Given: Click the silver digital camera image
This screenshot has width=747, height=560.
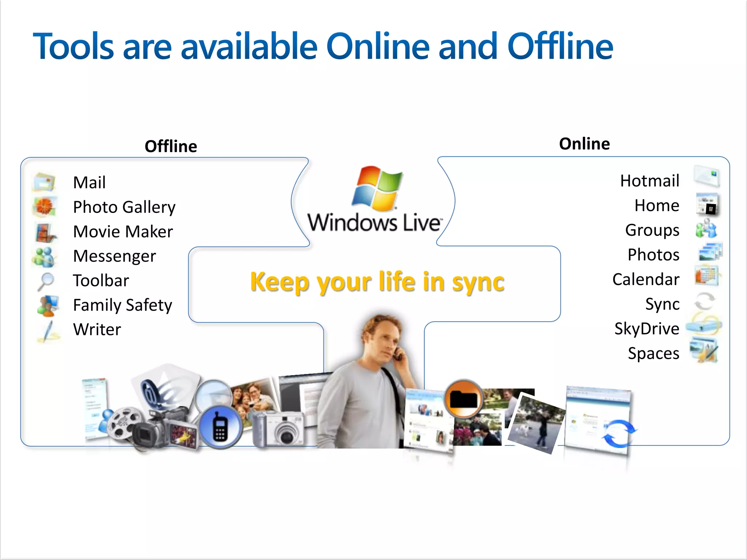Looking at the screenshot, I should tap(278, 429).
